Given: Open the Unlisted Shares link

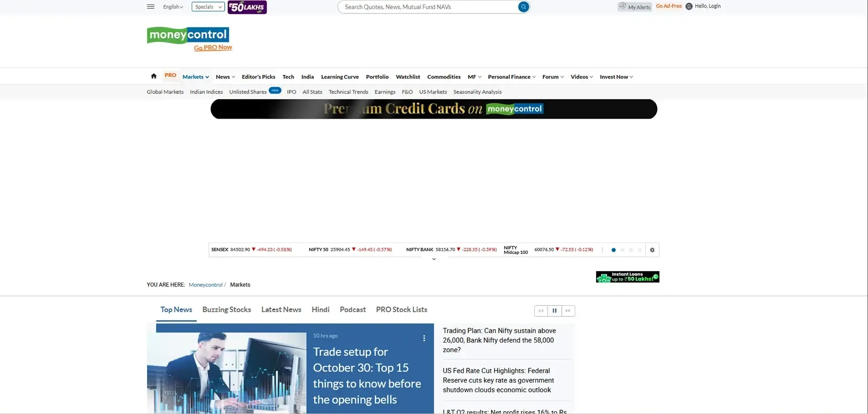Looking at the screenshot, I should (248, 92).
